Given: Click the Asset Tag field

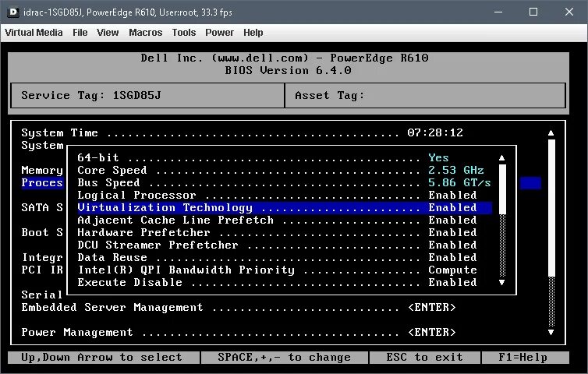Looking at the screenshot, I should click(425, 95).
